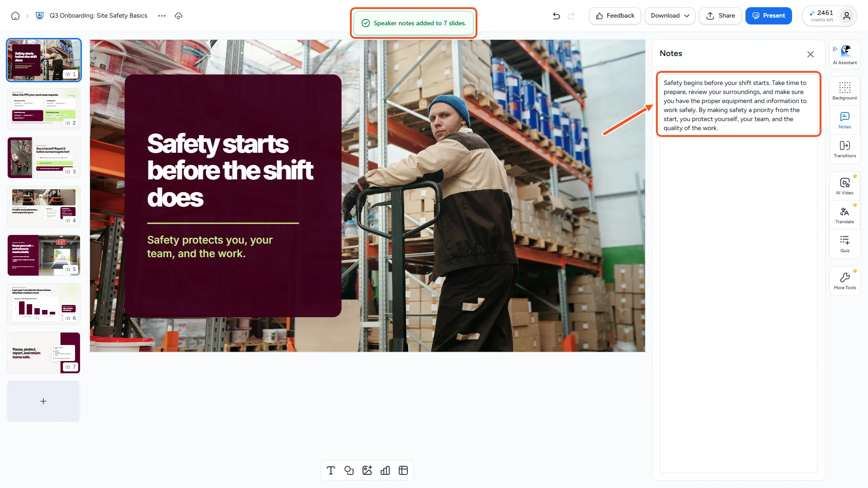Viewport: 868px width, 488px height.
Task: Insert a chart from bottom toolbar
Action: tap(385, 470)
